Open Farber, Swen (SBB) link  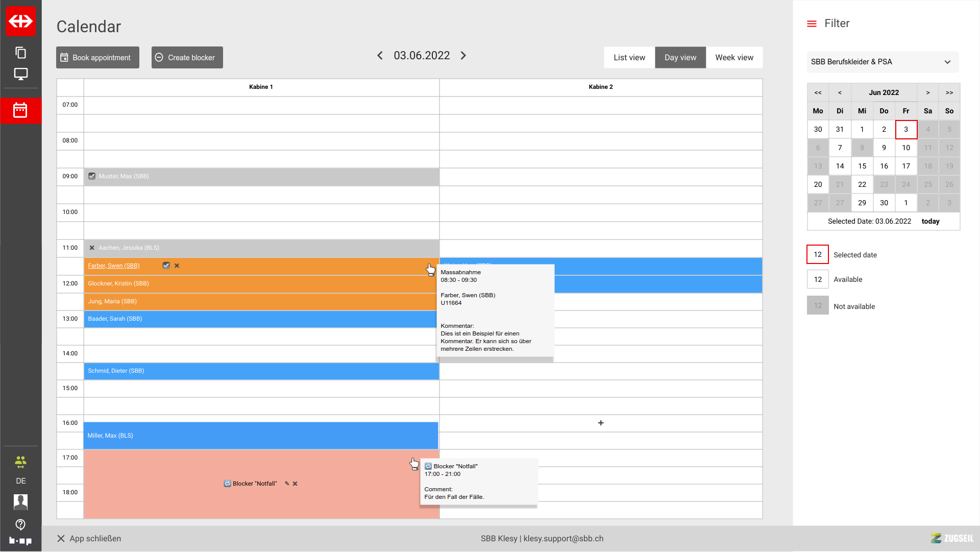113,266
